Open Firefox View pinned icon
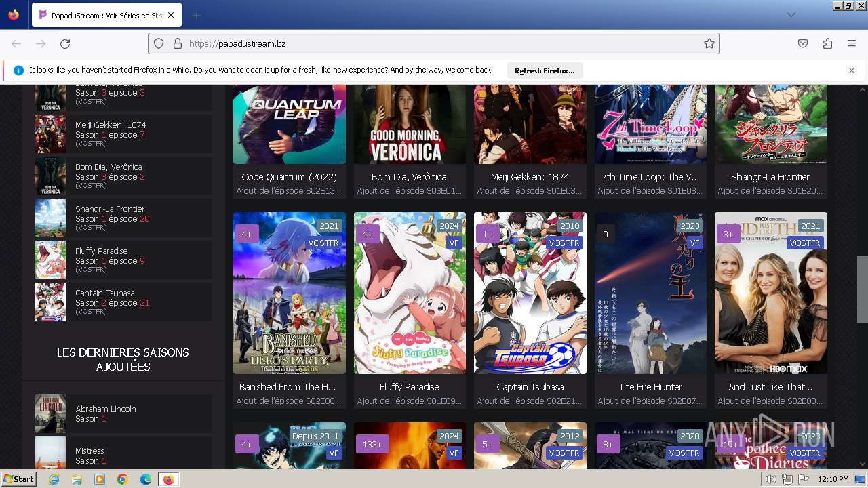The height and width of the screenshot is (488, 868). [14, 15]
